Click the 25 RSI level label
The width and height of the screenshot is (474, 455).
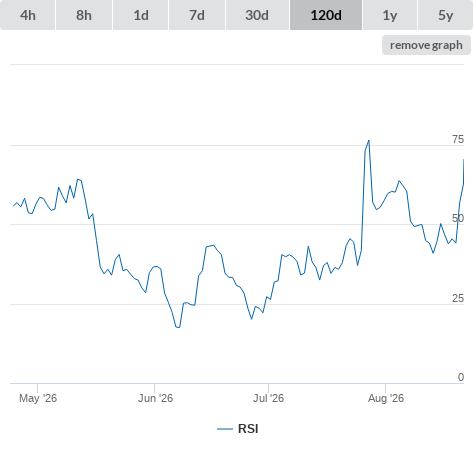458,298
